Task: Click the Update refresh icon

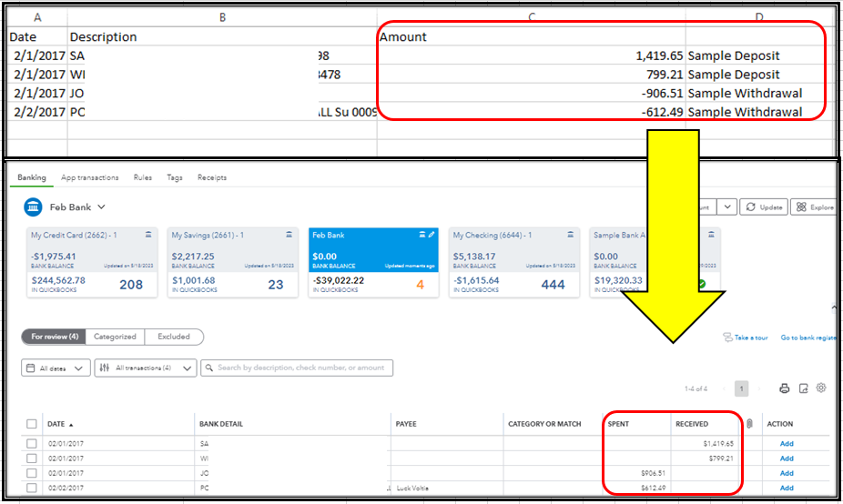Action: click(750, 207)
